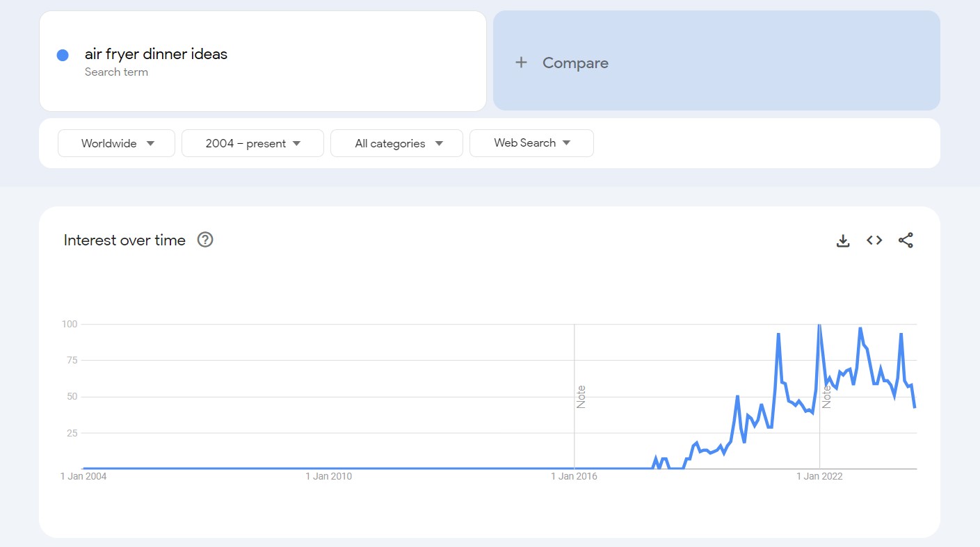
Task: Click the Note marker near 2022
Action: click(827, 396)
